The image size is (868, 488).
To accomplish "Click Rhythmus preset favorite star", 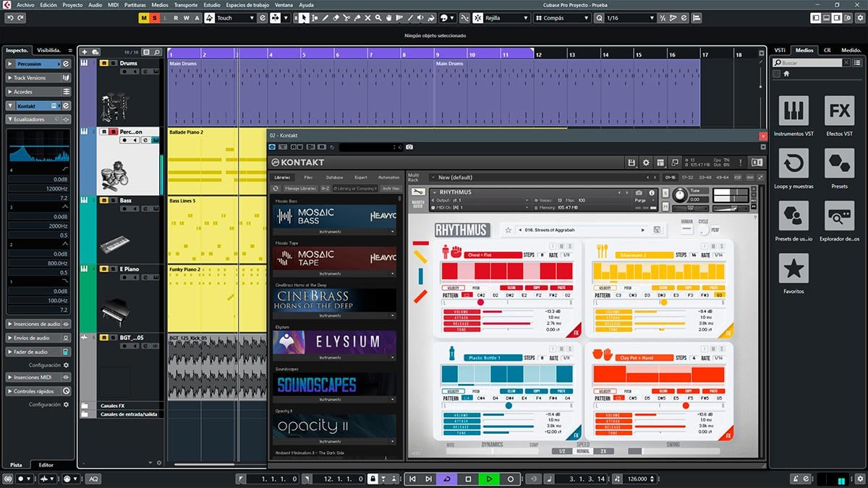I will (509, 230).
